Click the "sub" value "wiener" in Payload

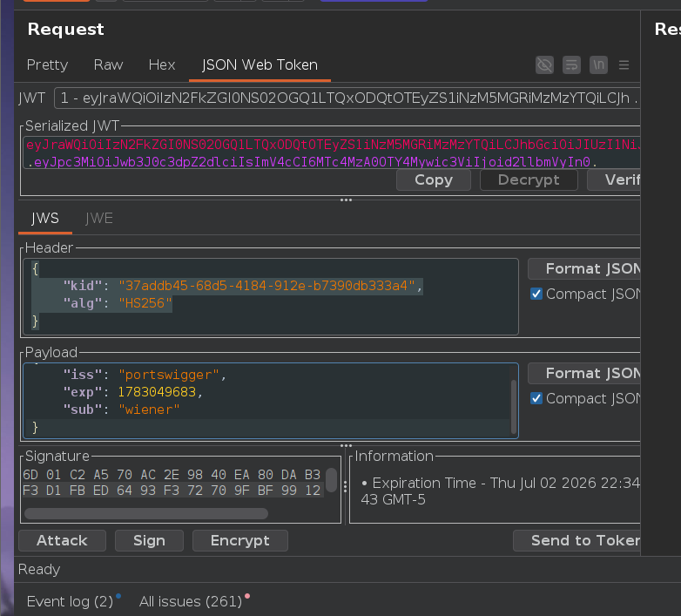click(x=149, y=410)
